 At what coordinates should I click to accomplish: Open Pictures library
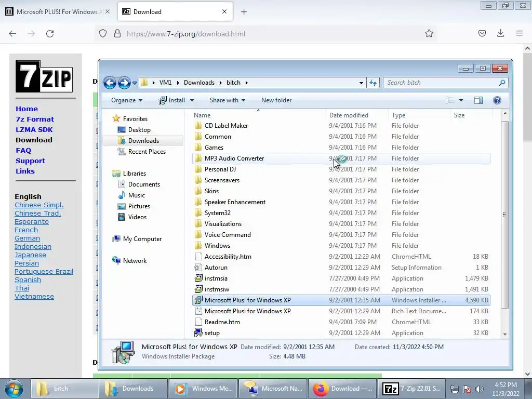click(139, 206)
